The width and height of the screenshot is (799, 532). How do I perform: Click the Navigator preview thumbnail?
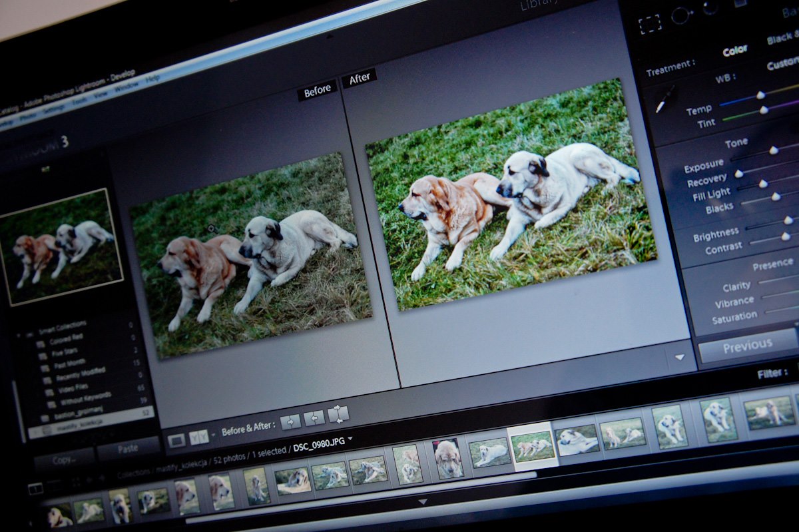click(x=63, y=246)
